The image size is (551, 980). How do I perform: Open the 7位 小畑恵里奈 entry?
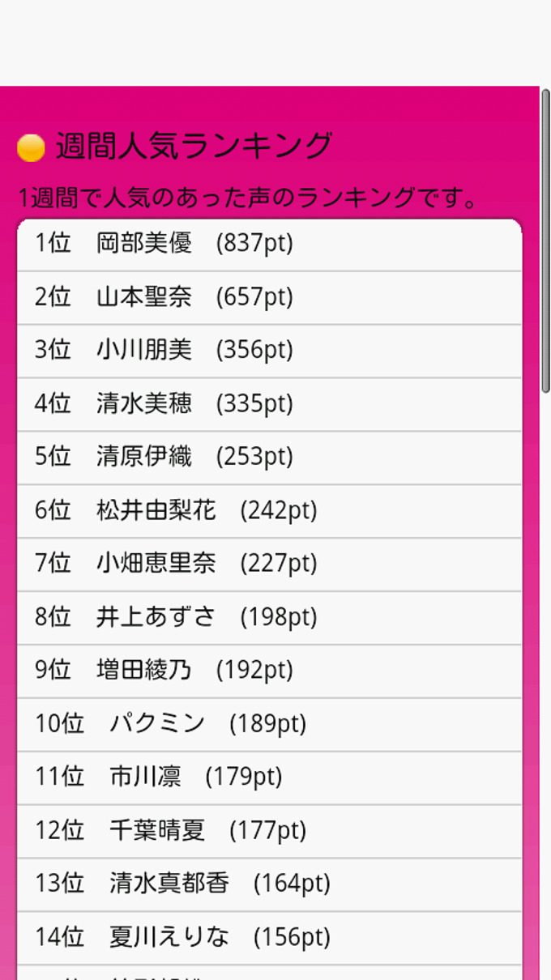tap(269, 565)
